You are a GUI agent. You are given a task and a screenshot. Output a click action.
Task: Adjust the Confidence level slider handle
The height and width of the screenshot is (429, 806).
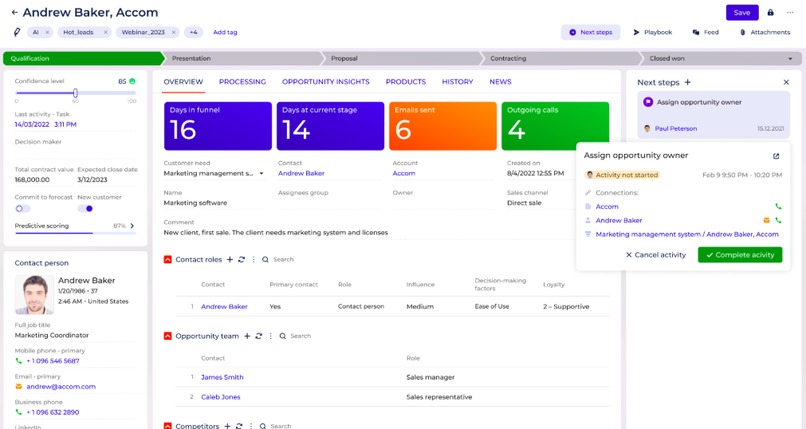(x=76, y=93)
